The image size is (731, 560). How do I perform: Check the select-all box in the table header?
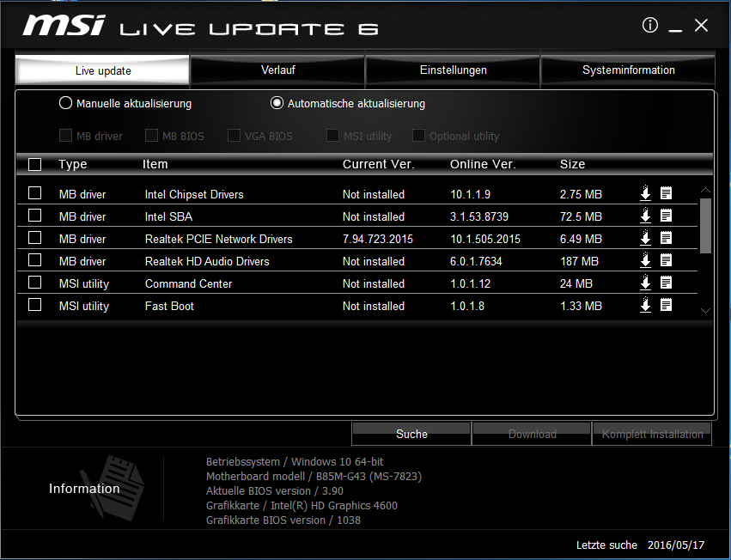[x=34, y=165]
